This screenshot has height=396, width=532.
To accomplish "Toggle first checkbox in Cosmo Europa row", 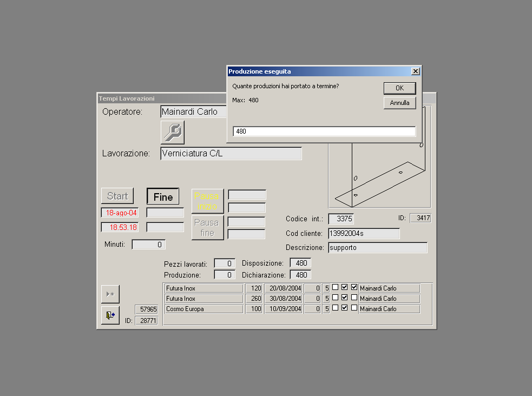I will (x=335, y=308).
